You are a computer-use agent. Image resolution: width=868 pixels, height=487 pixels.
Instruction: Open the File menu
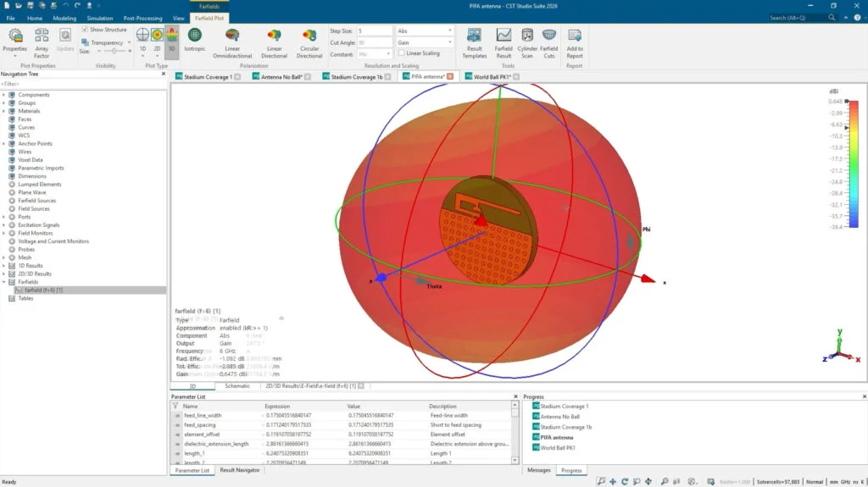10,19
